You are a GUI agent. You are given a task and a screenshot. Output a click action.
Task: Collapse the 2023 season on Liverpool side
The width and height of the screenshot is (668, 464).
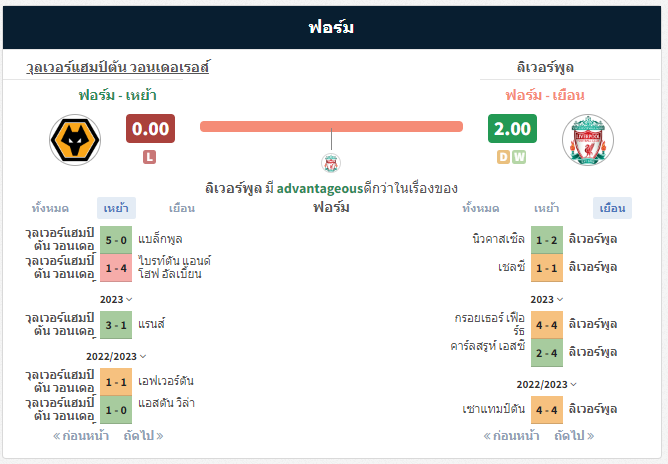(547, 300)
